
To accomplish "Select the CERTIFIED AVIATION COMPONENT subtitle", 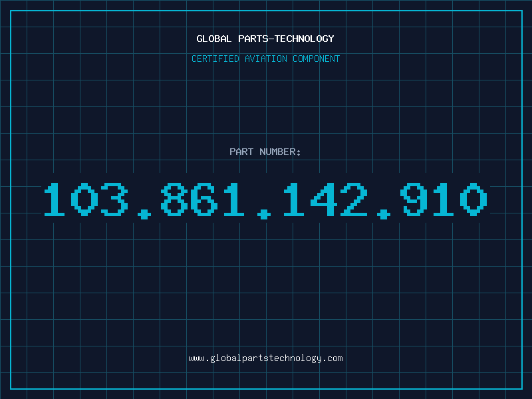I will click(265, 59).
